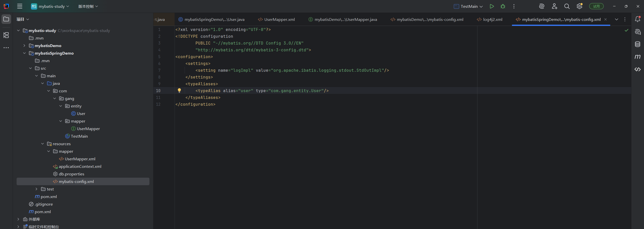Switch to the log4j2.xml tab
The image size is (644, 229).
click(x=490, y=19)
